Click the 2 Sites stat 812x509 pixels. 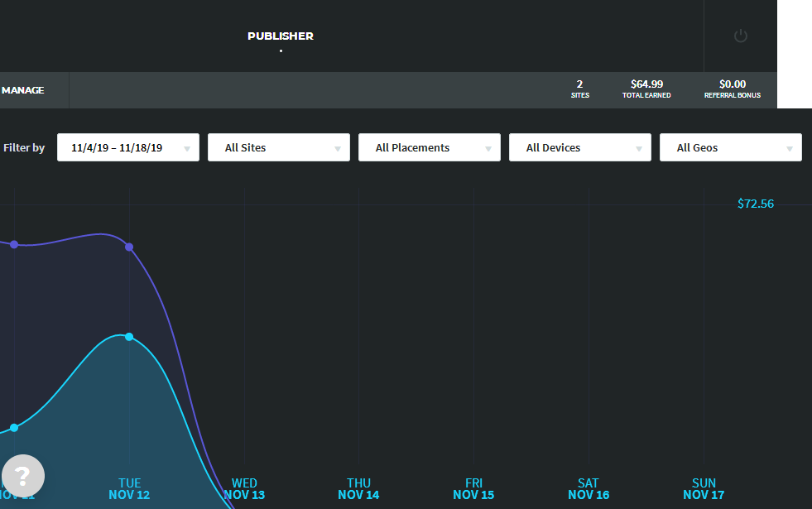point(580,89)
